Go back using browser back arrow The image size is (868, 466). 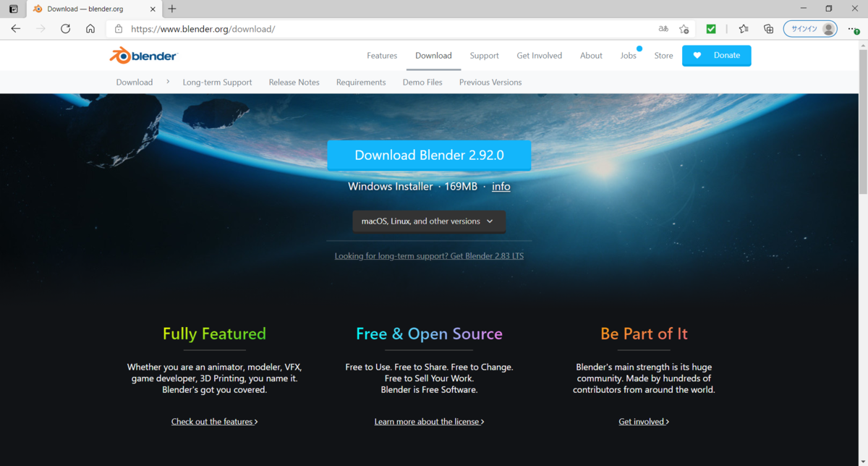click(16, 29)
